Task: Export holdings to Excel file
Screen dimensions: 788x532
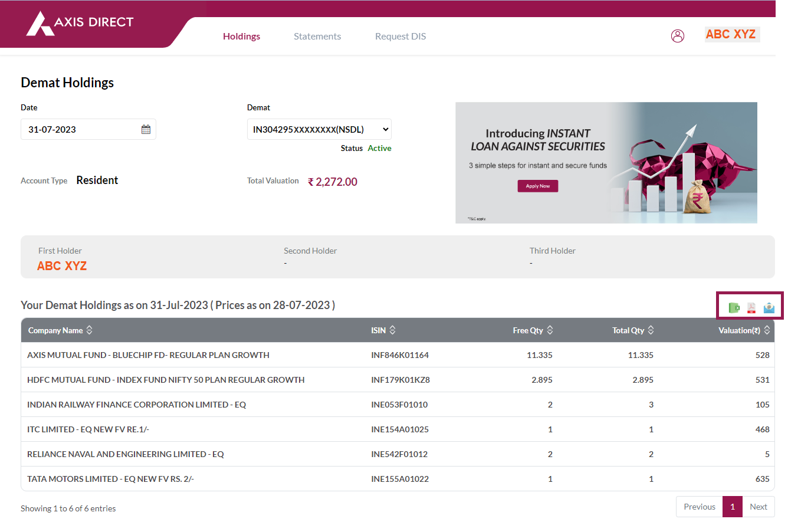Action: [x=734, y=307]
